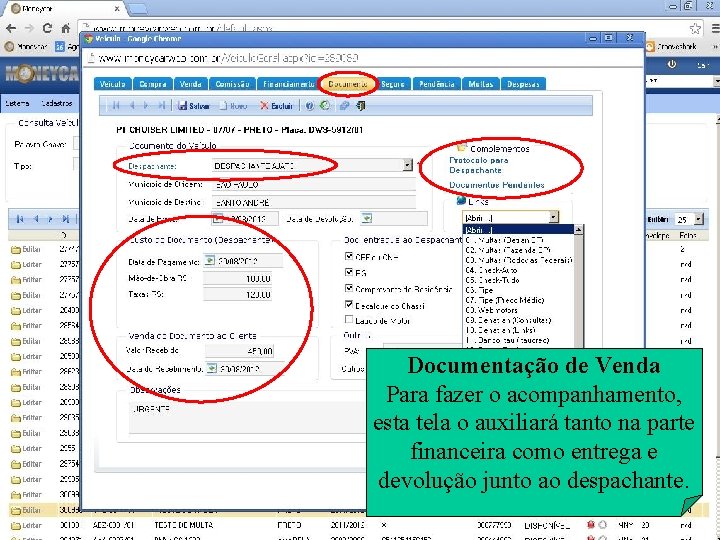Open Sistema menu in background window
720x540 pixels.
[x=17, y=103]
